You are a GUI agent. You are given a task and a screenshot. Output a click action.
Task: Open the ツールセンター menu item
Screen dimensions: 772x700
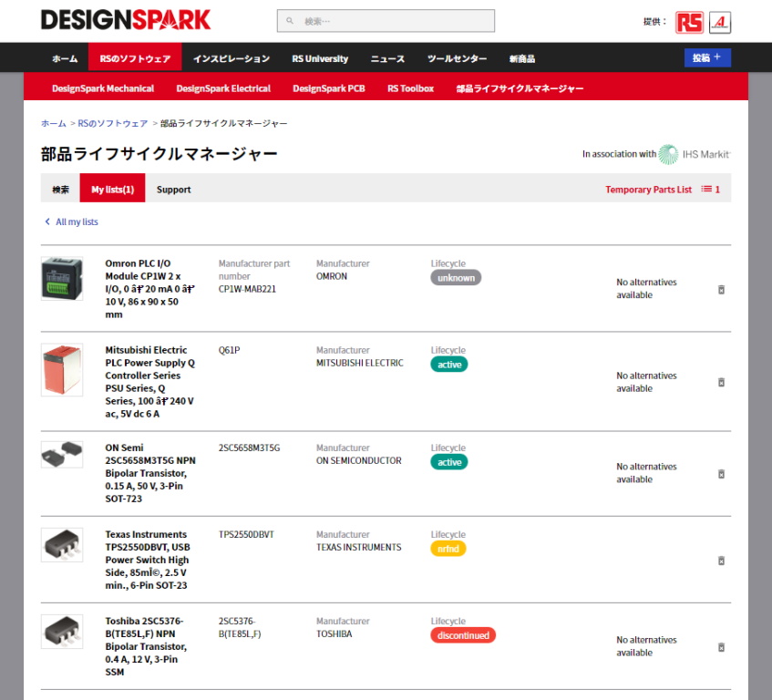[x=457, y=58]
